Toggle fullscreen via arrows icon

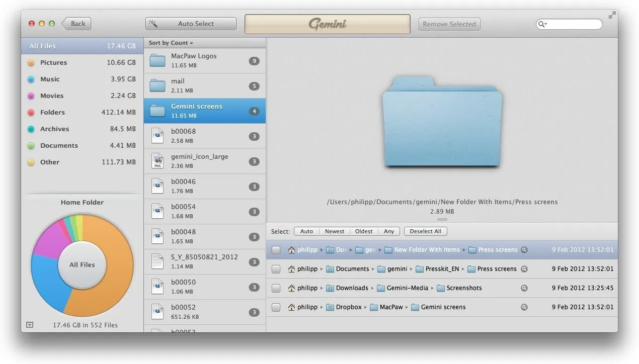[612, 16]
